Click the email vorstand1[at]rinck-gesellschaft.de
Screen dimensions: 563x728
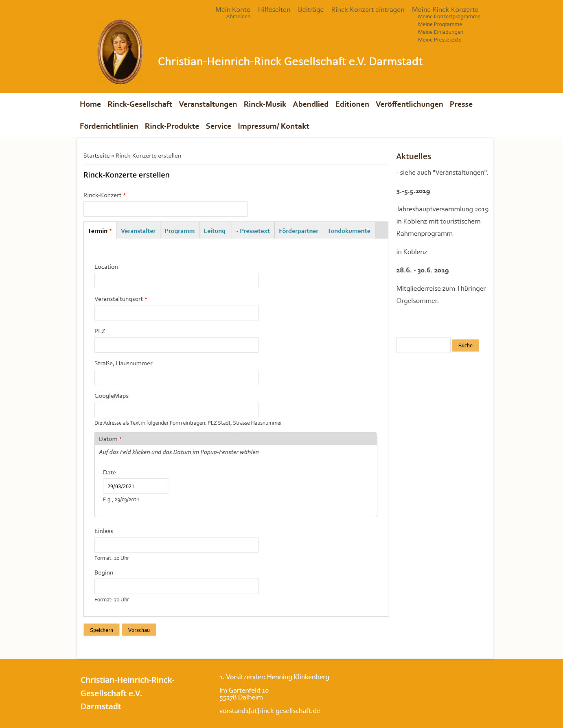[269, 711]
